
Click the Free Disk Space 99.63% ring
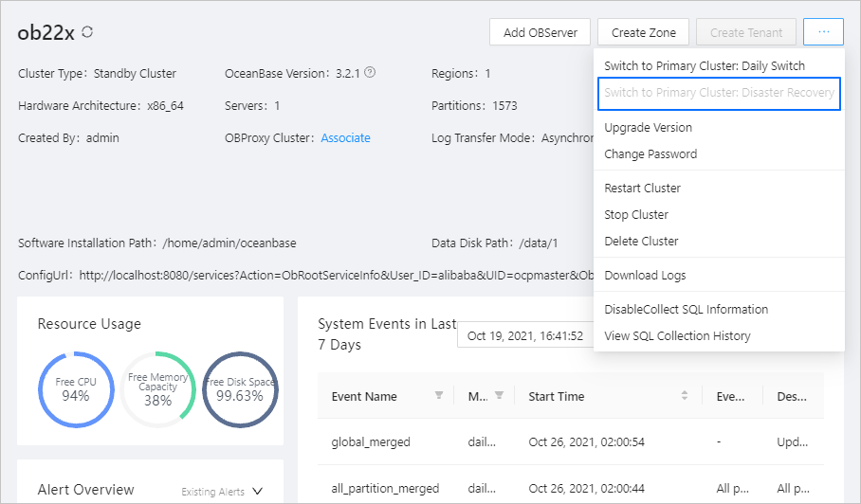[240, 389]
